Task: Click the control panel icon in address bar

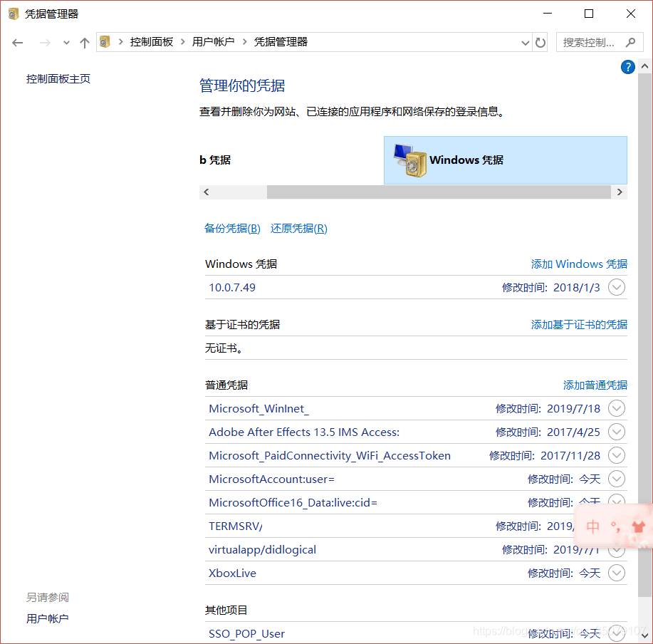Action: click(105, 42)
